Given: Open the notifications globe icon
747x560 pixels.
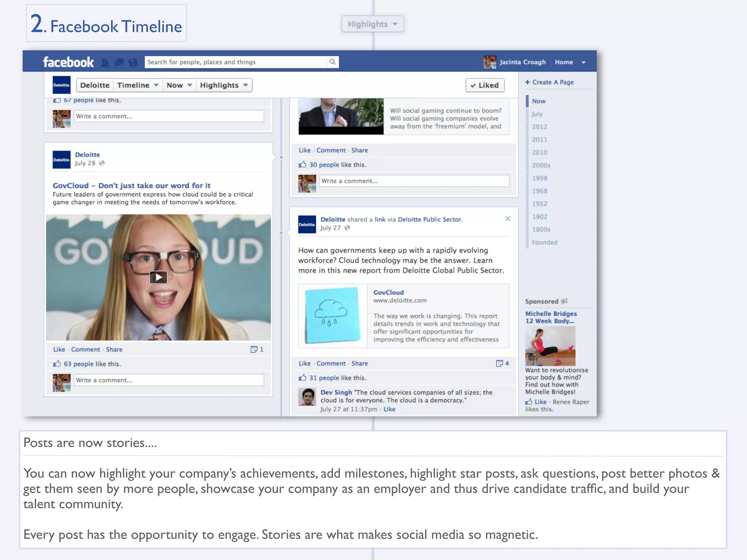Looking at the screenshot, I should pos(133,63).
